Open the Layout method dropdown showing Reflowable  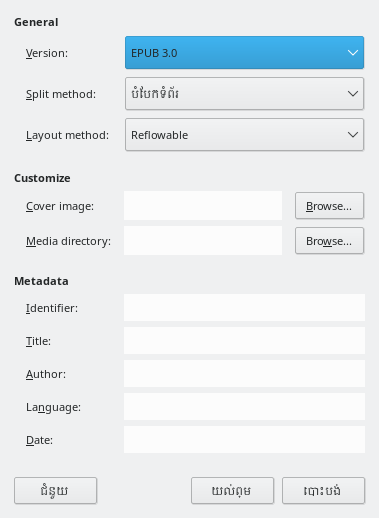pyautogui.click(x=244, y=135)
